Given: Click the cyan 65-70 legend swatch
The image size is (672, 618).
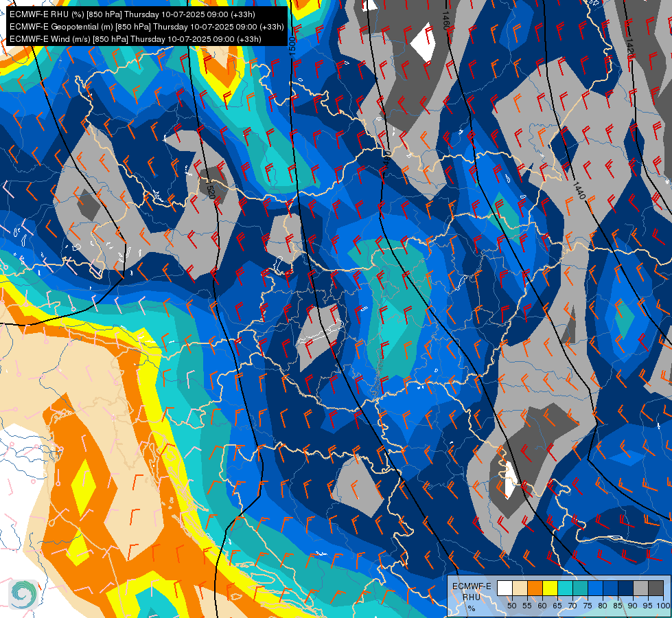Looking at the screenshot, I should (565, 588).
